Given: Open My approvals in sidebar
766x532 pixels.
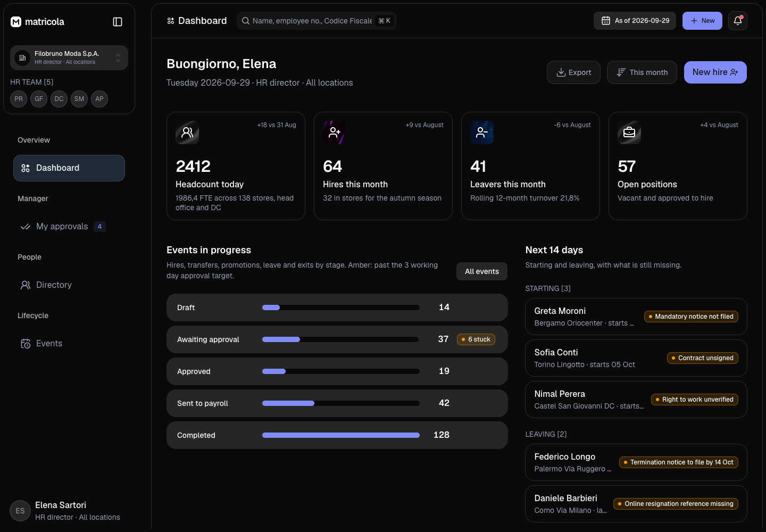Looking at the screenshot, I should (x=69, y=227).
